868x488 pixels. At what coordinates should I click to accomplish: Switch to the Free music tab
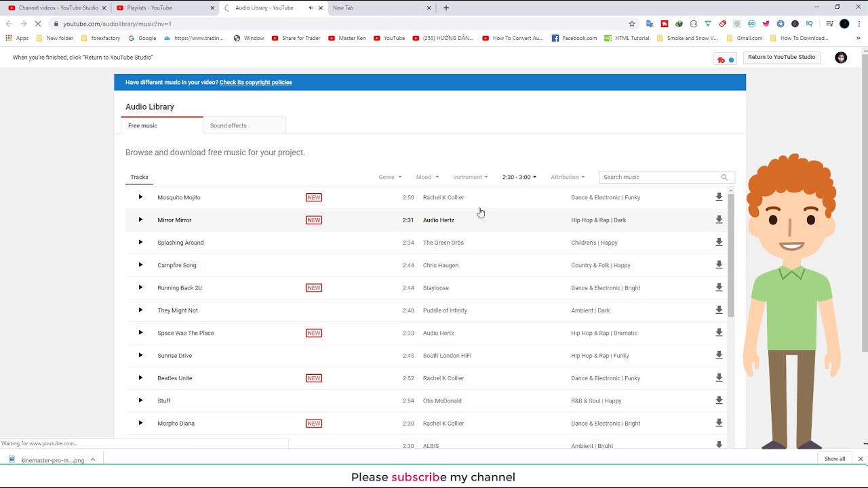pyautogui.click(x=162, y=125)
